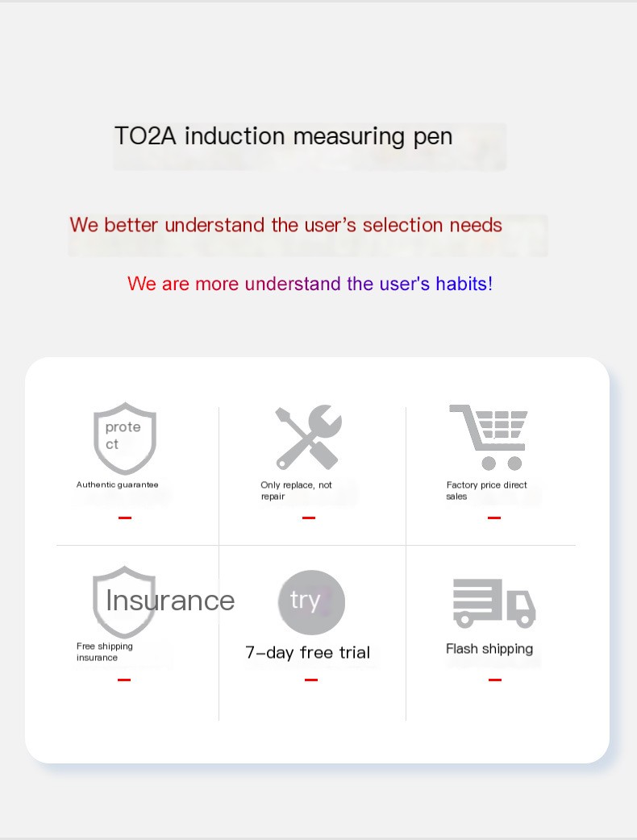Click red dash under Only replace, not repair
This screenshot has width=637, height=840.
point(309,518)
